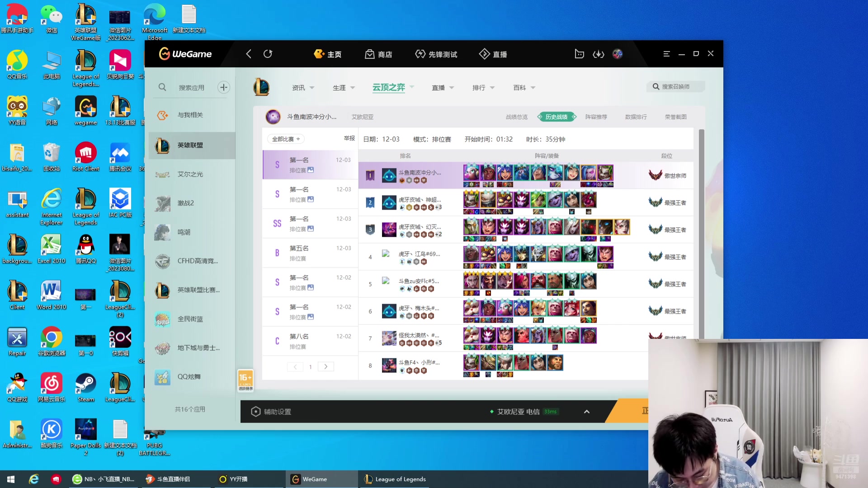
Task: Switch to the 荣誉截图 tab
Action: (x=676, y=117)
